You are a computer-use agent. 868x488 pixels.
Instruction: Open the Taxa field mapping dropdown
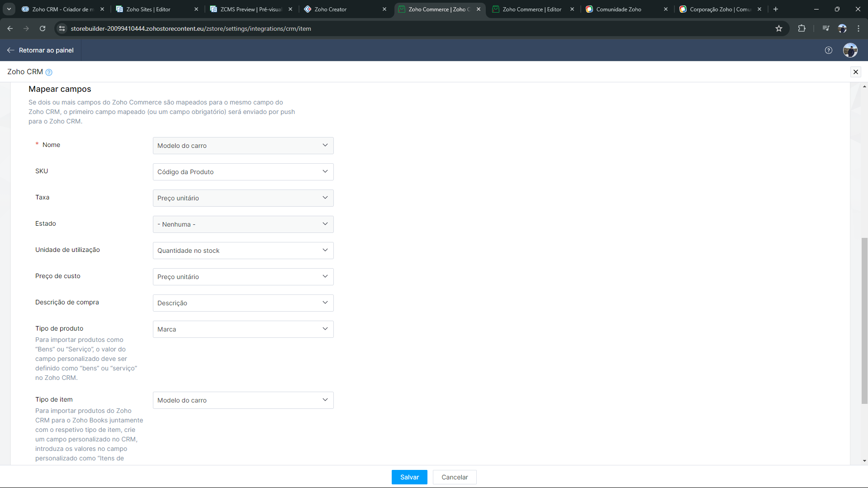click(243, 198)
